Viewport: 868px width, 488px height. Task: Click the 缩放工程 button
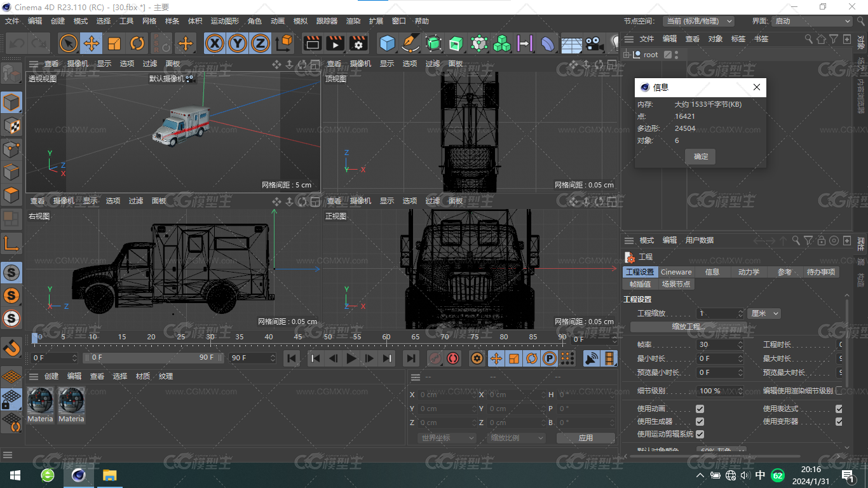coord(689,327)
